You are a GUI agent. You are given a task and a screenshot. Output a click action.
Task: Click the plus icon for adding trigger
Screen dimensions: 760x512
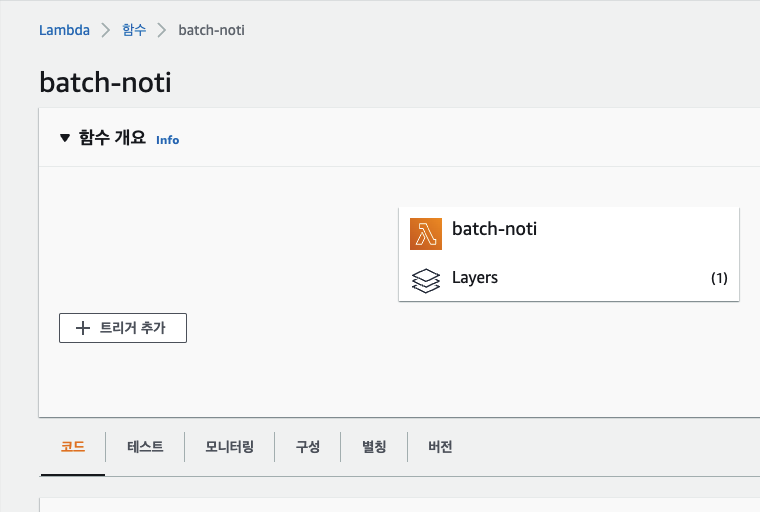pyautogui.click(x=83, y=328)
